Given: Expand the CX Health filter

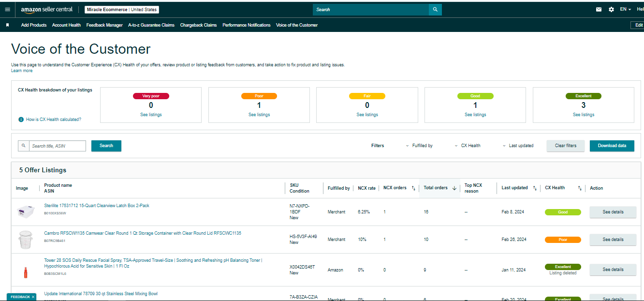Looking at the screenshot, I should tap(468, 146).
